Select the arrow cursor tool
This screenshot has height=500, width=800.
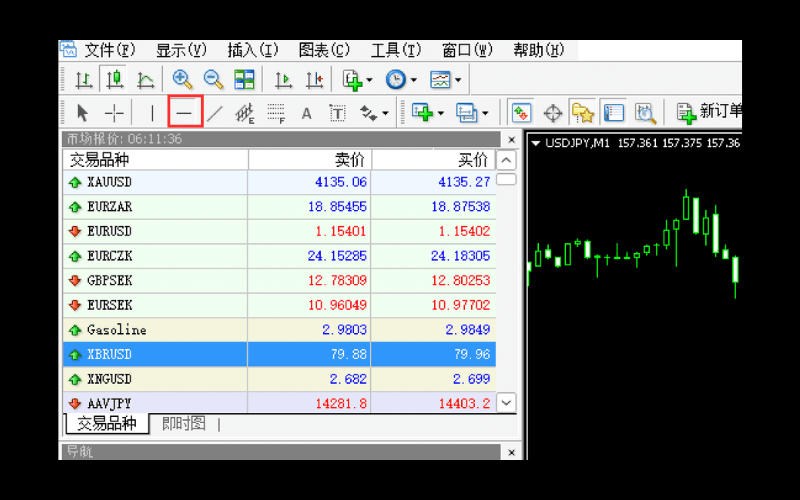point(82,112)
